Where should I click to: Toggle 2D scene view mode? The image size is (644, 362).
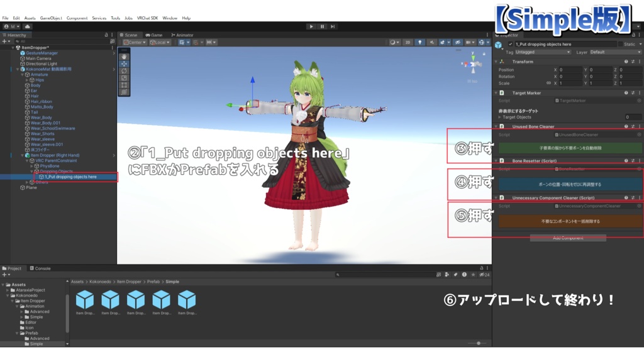(x=408, y=42)
